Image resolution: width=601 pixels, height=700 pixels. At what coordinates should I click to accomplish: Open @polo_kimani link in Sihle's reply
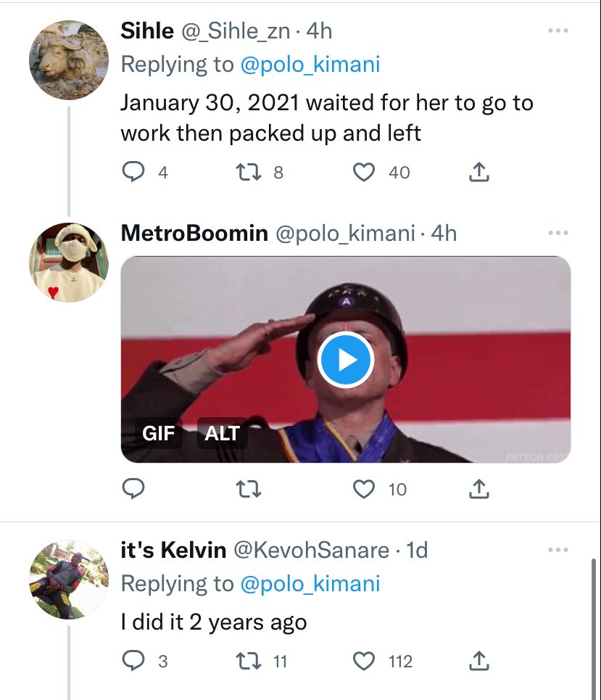(310, 65)
